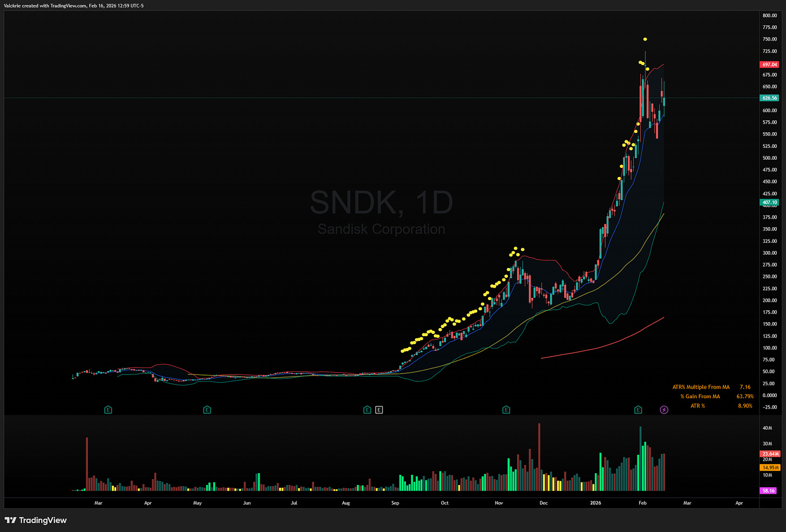Click the Oct label on time axis
Screen dimensions: 786x532
pos(444,503)
